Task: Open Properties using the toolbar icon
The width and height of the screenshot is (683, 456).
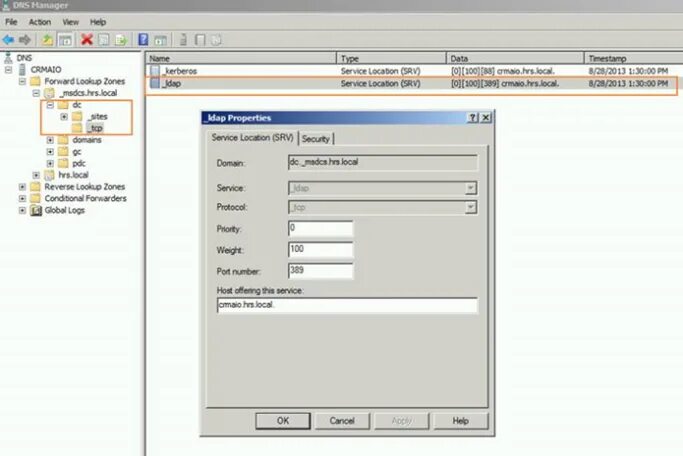Action: 104,40
